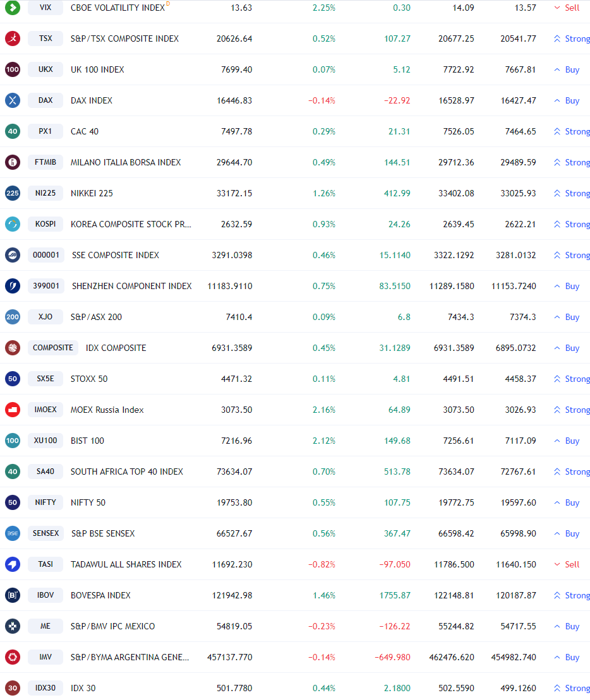Click the KOSPI logo icon
This screenshot has height=700, width=590.
tap(13, 224)
